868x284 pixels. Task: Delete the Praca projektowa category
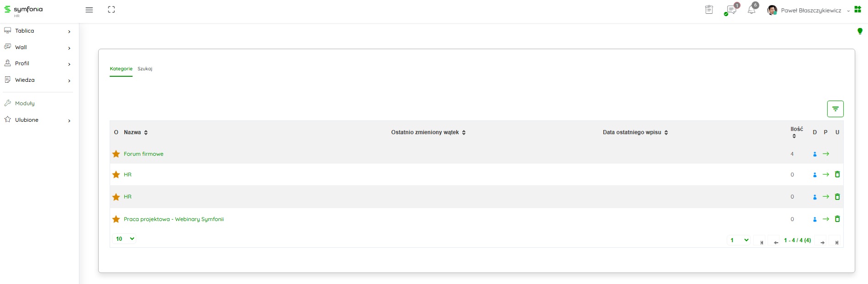[837, 219]
